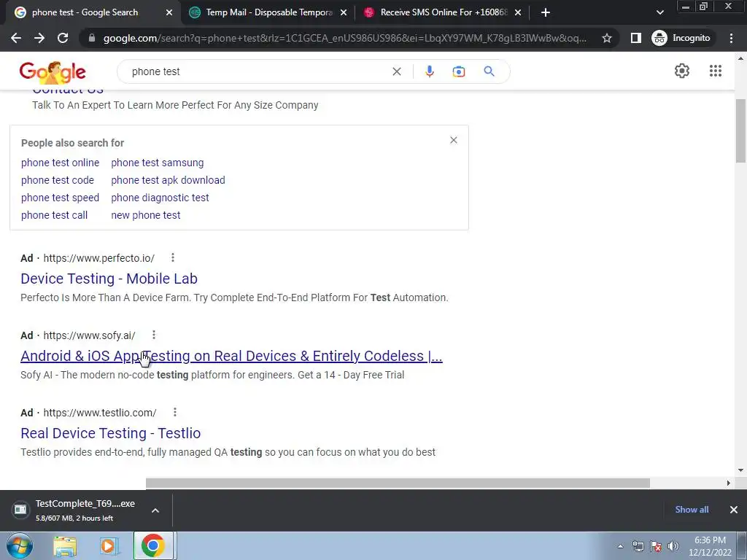Screen dimensions: 747x560
Task: Open the Real Device Testing - Testlio ad
Action: point(111,433)
